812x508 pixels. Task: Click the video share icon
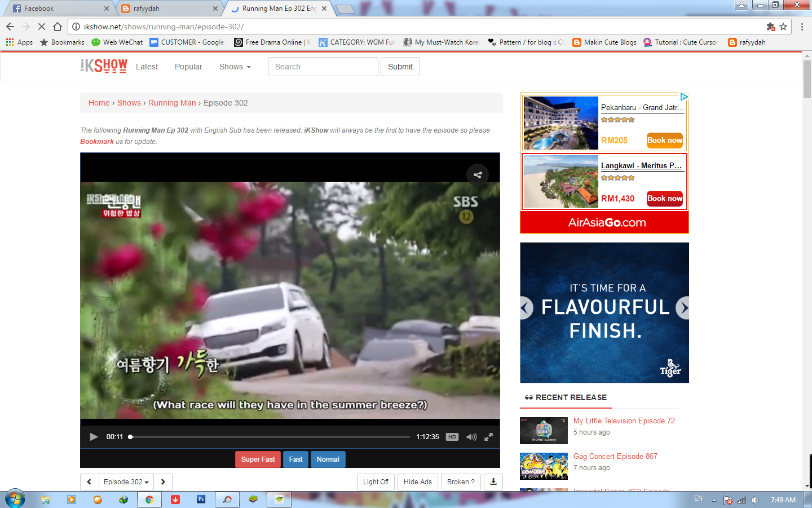(x=478, y=175)
